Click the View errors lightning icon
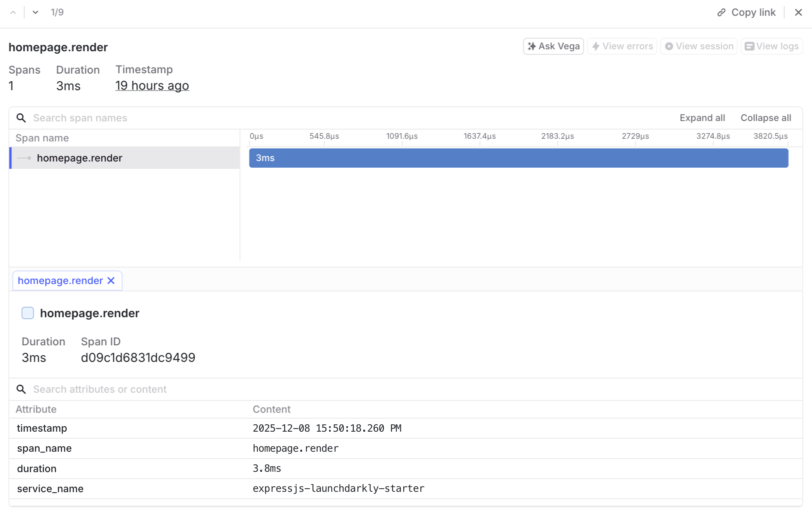 596,46
